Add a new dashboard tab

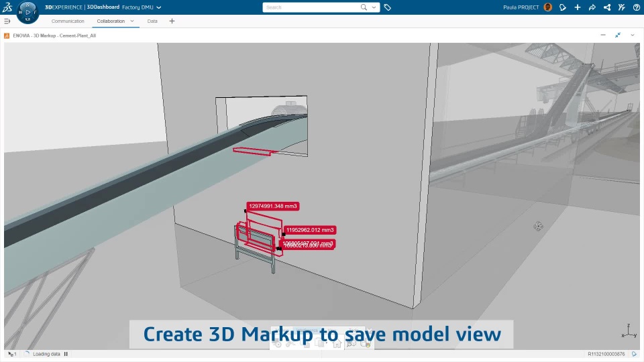coord(172,21)
